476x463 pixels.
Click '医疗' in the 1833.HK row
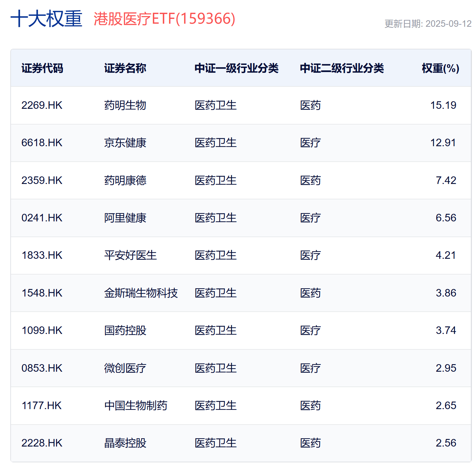tap(310, 255)
